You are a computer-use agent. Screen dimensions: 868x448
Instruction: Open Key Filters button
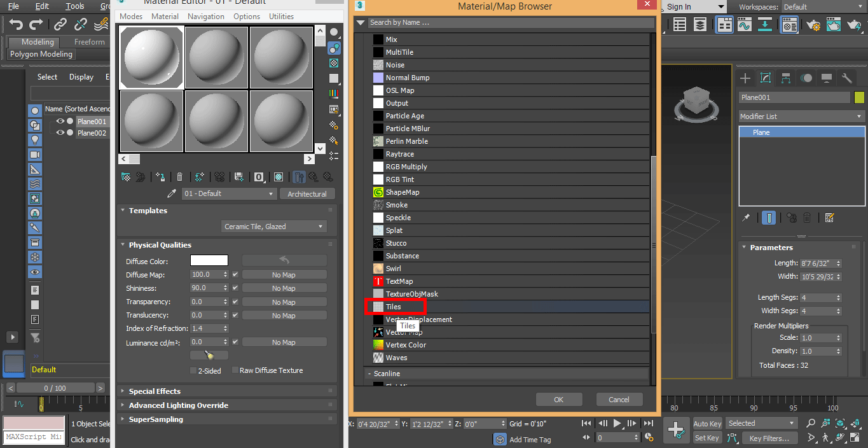pos(769,438)
